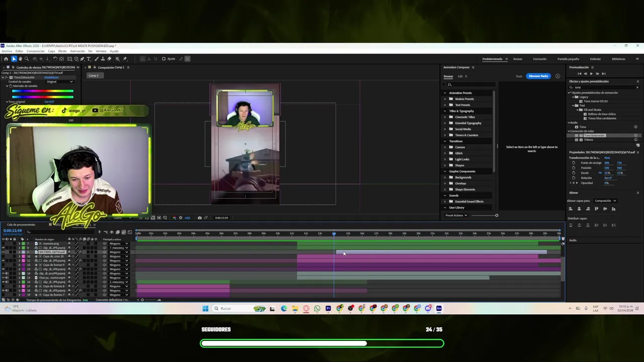
Task: Toggle the Ajuste snapping checkbox
Action: tap(164, 59)
